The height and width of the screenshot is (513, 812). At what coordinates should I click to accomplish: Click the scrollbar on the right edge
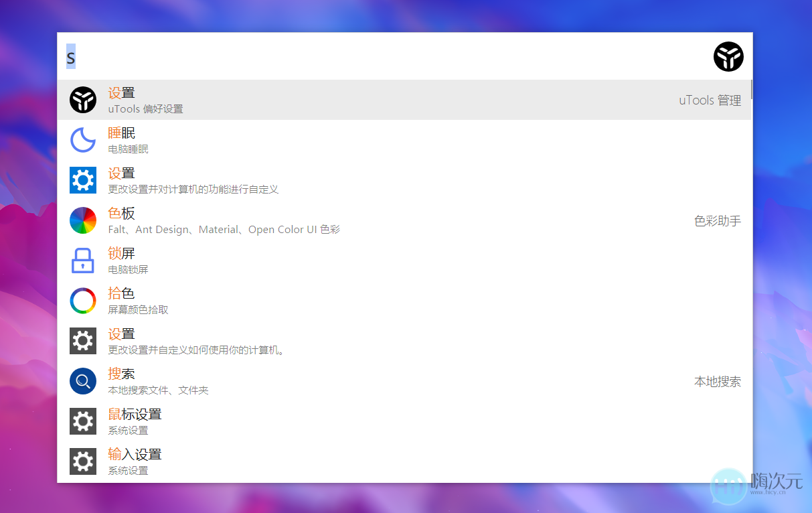[x=751, y=90]
